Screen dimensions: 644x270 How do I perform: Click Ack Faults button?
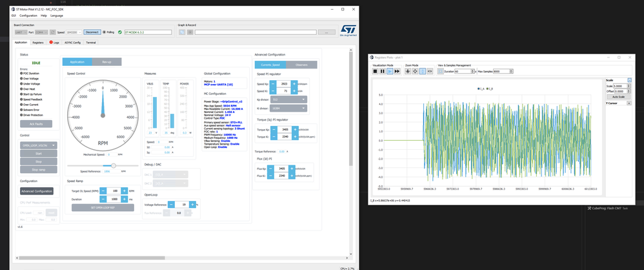point(36,124)
